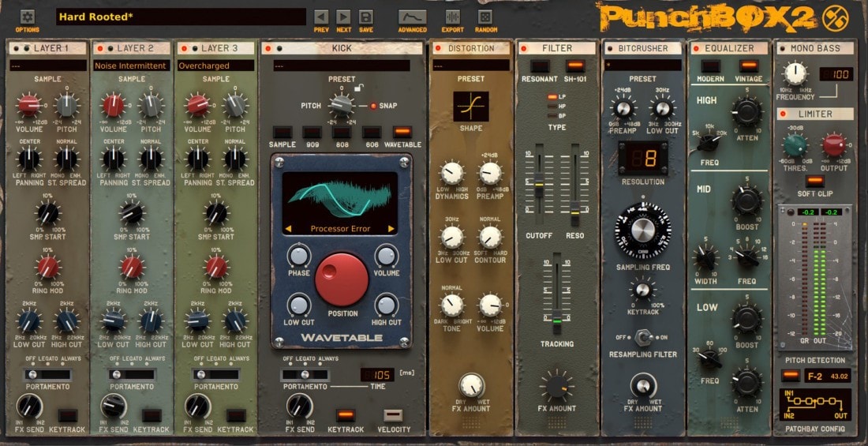The image size is (868, 446).
Task: Select next wavetable with right arrow
Action: pyautogui.click(x=391, y=228)
